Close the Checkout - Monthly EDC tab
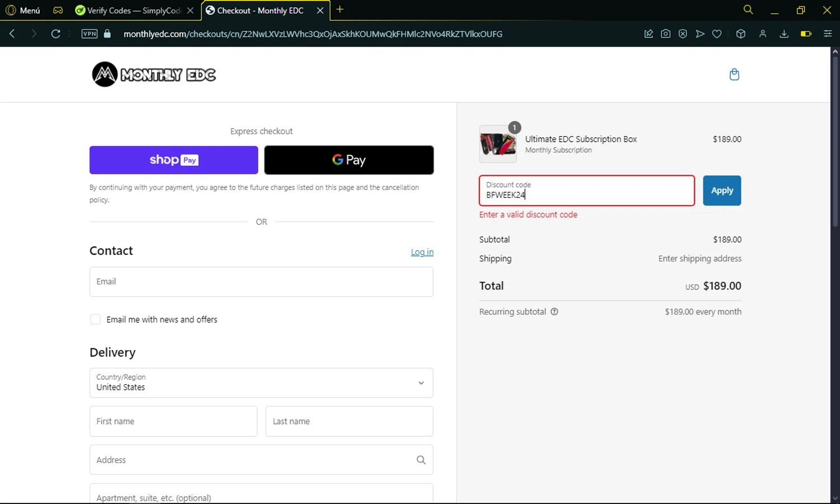Image resolution: width=840 pixels, height=504 pixels. point(320,10)
